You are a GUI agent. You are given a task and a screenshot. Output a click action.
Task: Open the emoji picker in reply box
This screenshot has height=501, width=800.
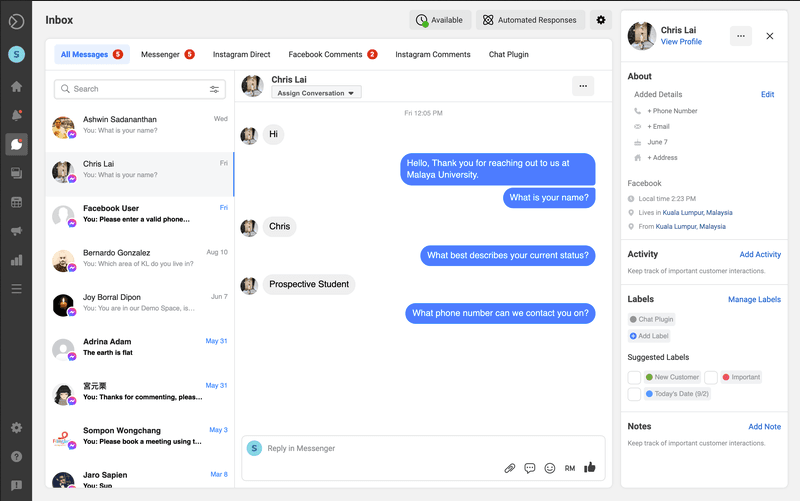click(549, 468)
